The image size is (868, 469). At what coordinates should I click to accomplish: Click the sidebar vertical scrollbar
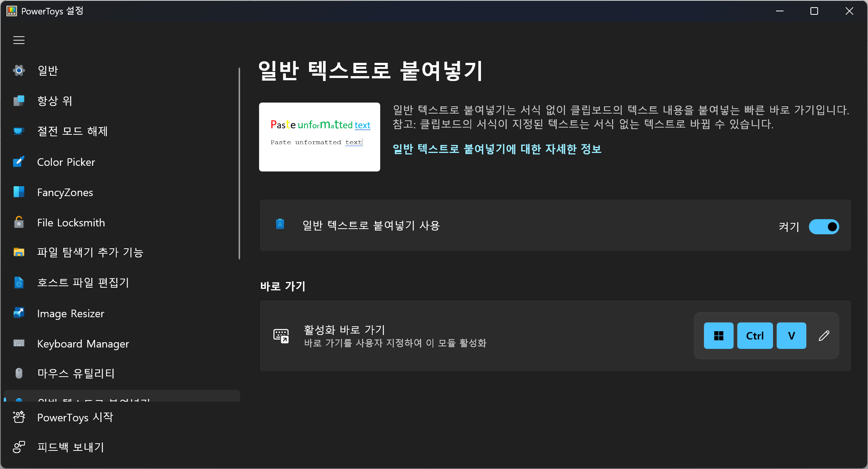coord(239,164)
